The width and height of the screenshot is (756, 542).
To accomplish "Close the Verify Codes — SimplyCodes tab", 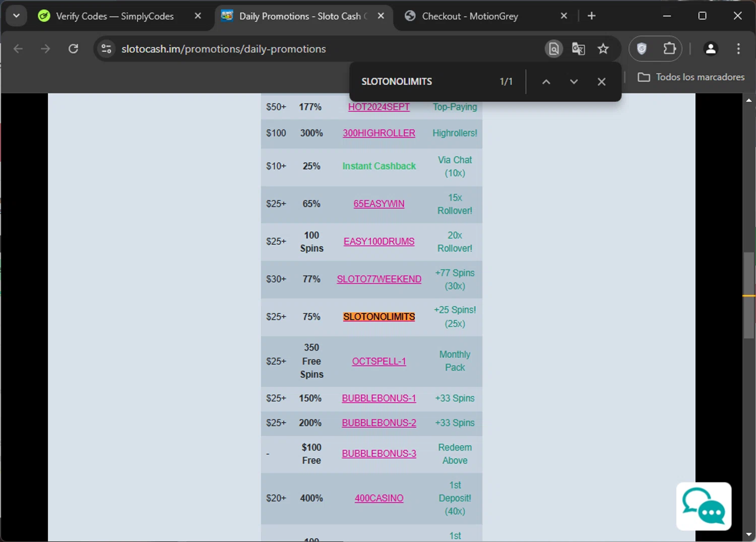I will [198, 16].
